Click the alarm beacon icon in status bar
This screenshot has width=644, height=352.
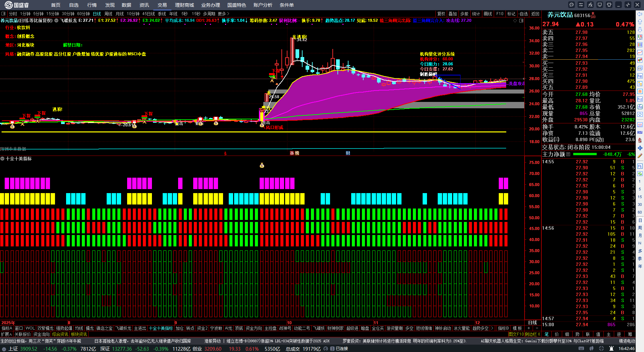coord(612,349)
